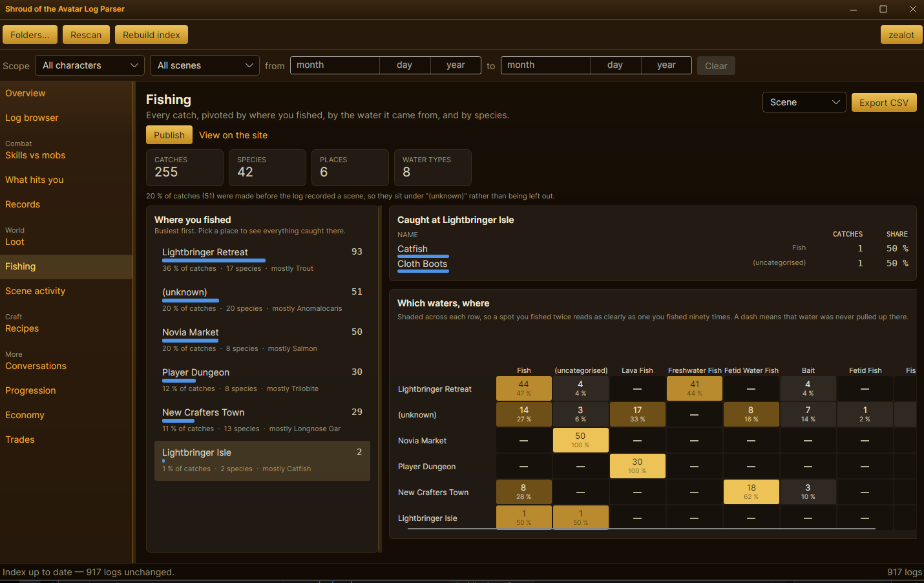Viewport: 924px width, 583px height.
Task: Click the SHARE column header
Action: coord(897,234)
